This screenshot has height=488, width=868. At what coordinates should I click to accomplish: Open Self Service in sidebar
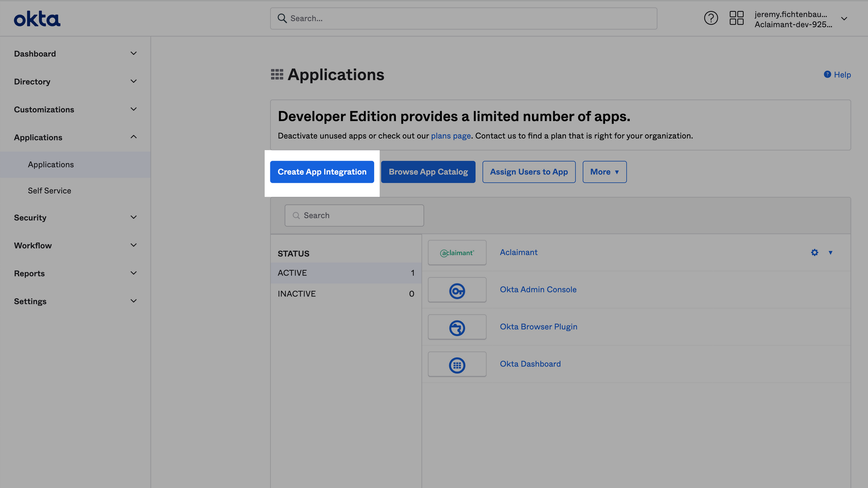(x=49, y=191)
